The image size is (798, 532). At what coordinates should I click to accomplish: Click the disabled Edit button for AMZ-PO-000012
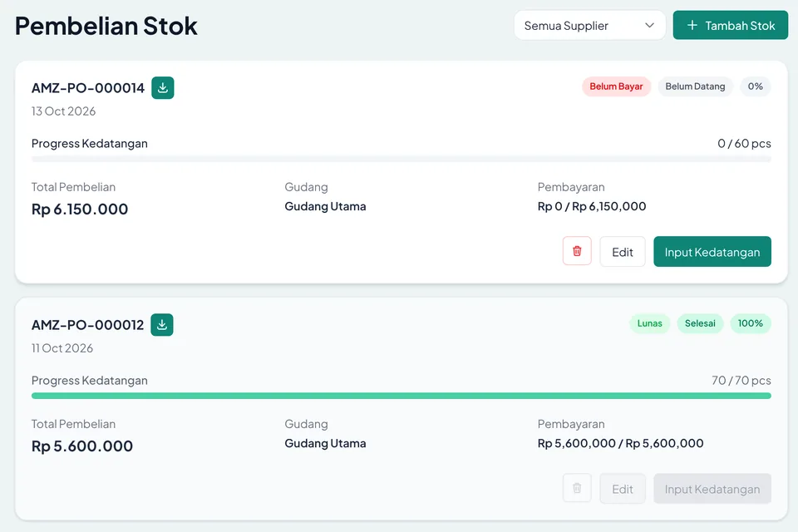pos(623,489)
